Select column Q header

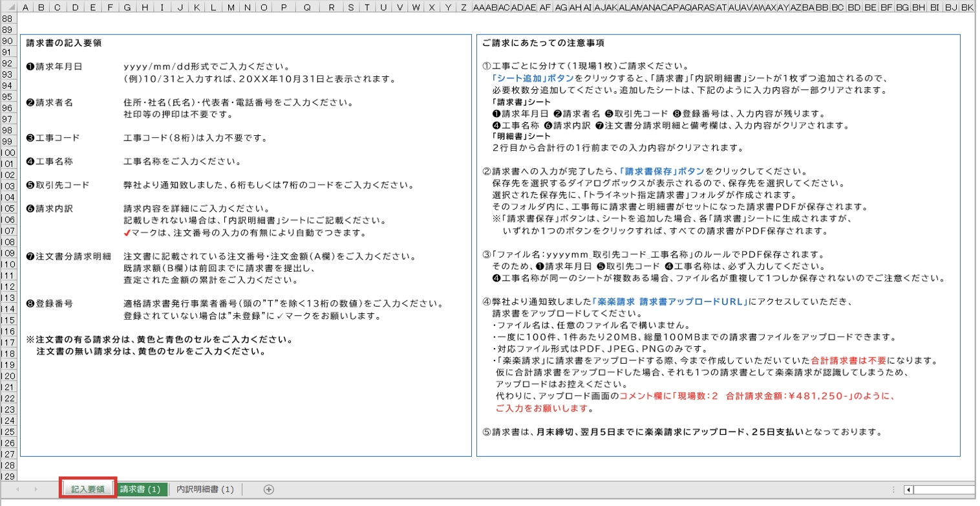307,8
